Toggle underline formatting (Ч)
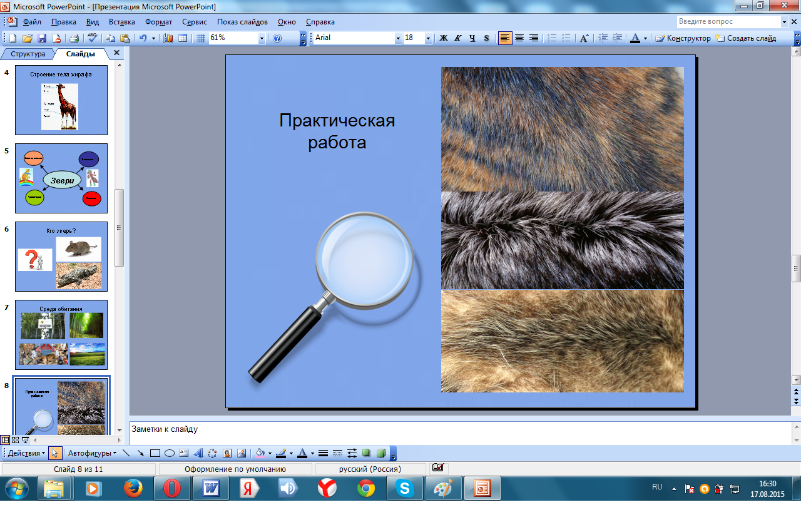801x532 pixels. [472, 38]
